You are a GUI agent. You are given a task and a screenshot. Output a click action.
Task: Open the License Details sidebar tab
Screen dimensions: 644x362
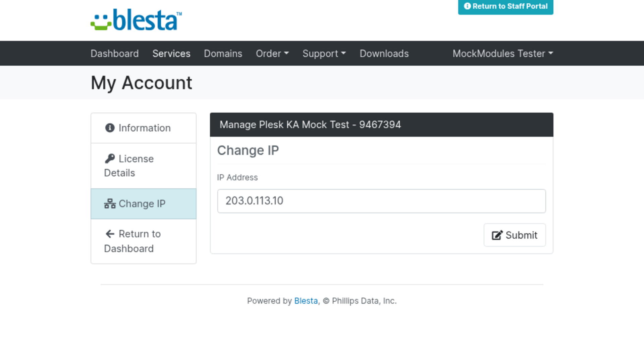144,166
